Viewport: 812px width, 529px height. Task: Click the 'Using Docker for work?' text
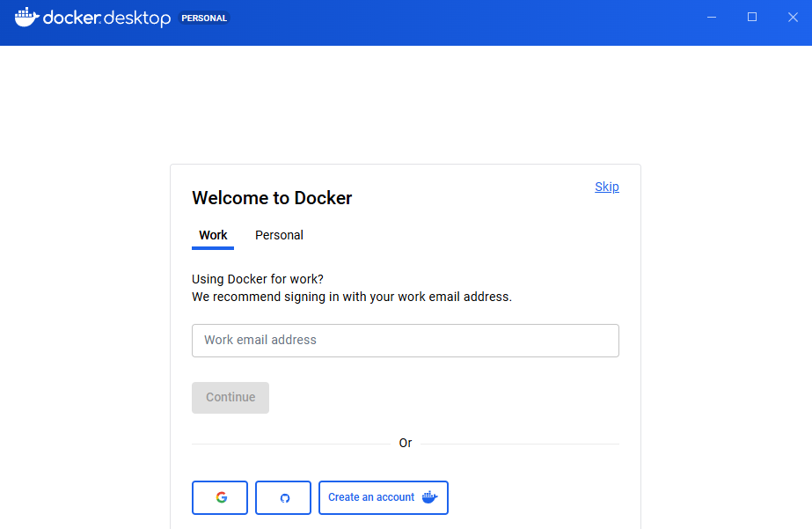tap(258, 279)
